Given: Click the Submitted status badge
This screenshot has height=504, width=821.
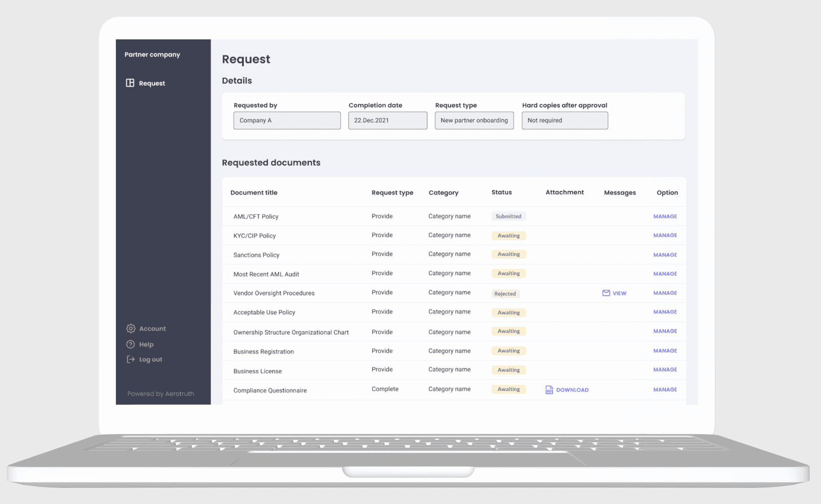Looking at the screenshot, I should pyautogui.click(x=509, y=217).
